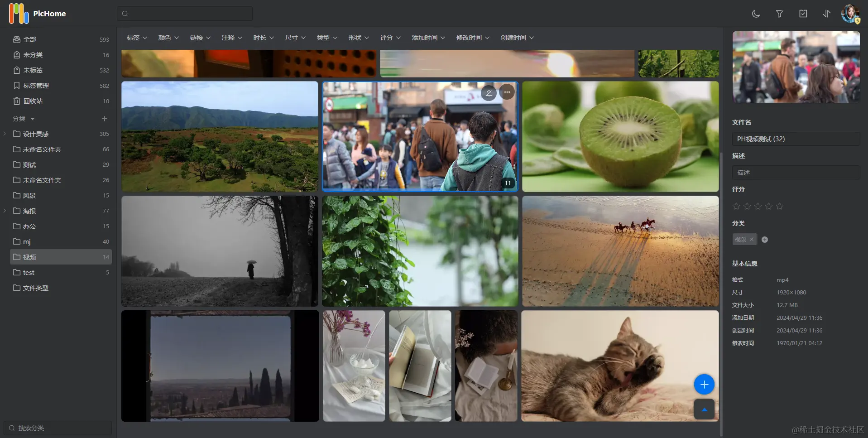Open the 时长 filter dropdown

point(264,38)
